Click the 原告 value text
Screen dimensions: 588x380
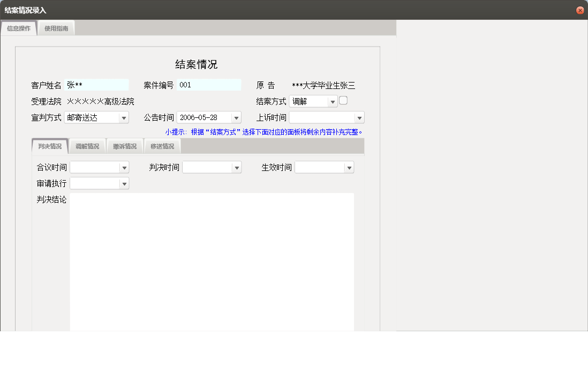(323, 86)
